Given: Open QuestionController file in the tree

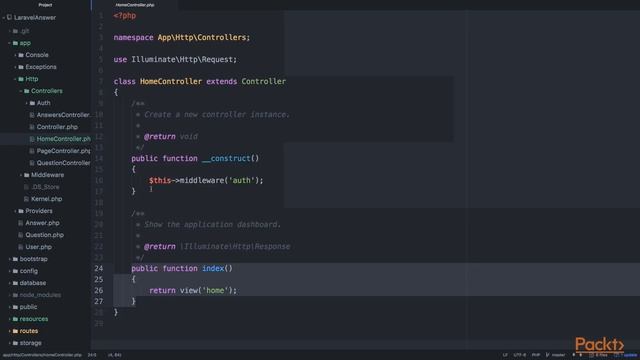Looking at the screenshot, I should coord(63,163).
